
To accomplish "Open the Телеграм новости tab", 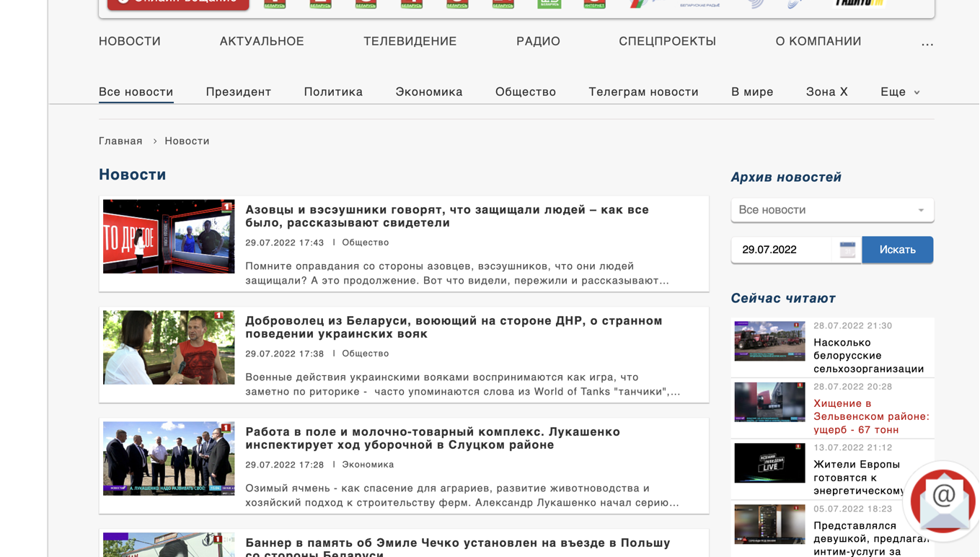I will click(643, 92).
